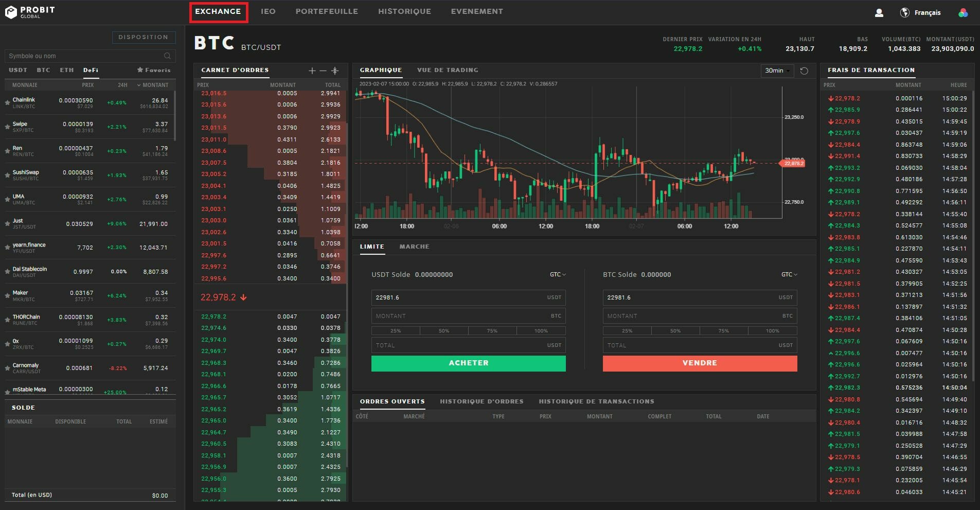This screenshot has height=510, width=980.
Task: Click bid price 22,974.6 in order book
Action: point(213,328)
